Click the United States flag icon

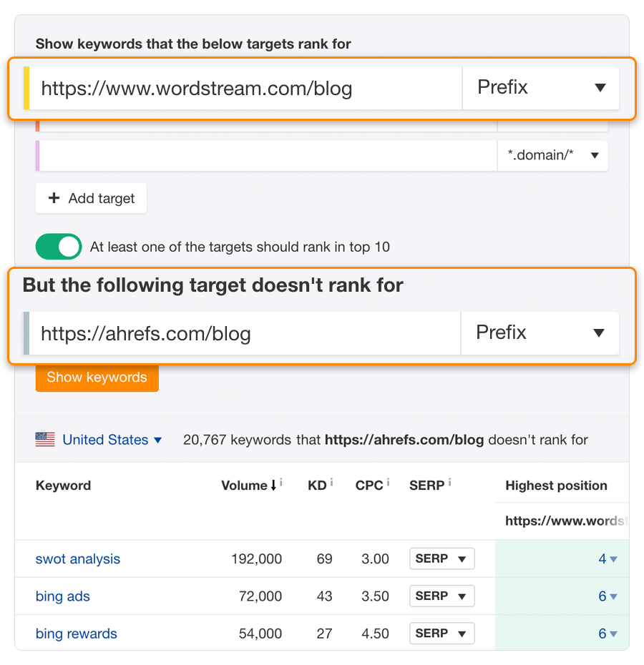(x=45, y=439)
